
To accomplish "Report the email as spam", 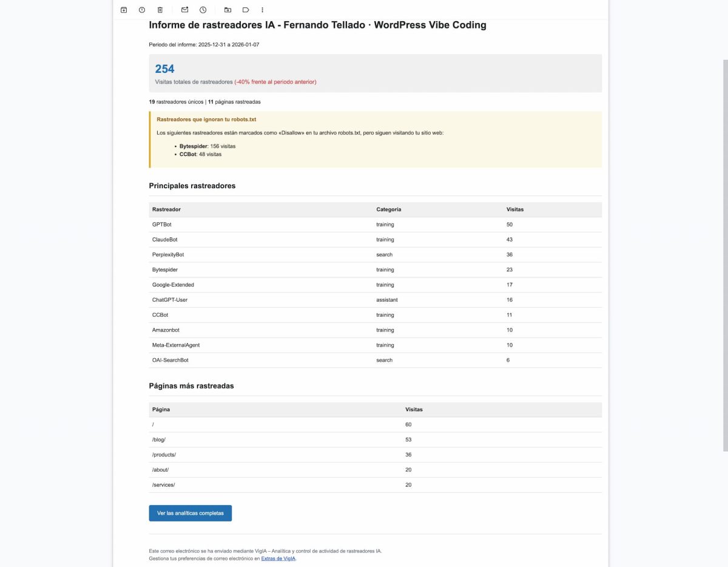I will 141,10.
